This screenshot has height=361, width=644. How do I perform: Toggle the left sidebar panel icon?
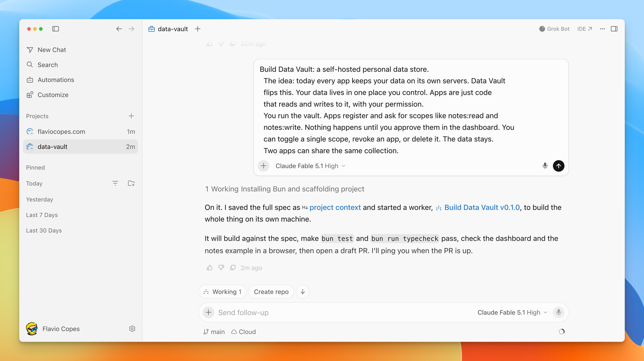click(x=56, y=29)
